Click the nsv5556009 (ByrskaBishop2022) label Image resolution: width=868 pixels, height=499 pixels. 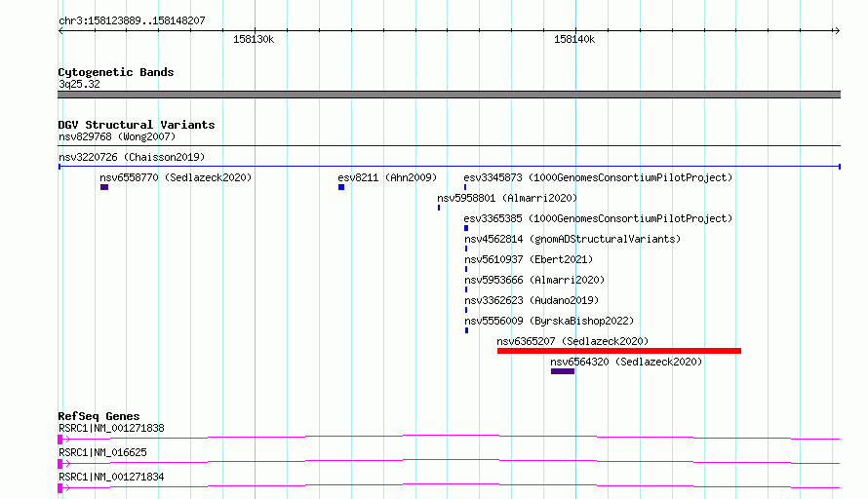[549, 321]
